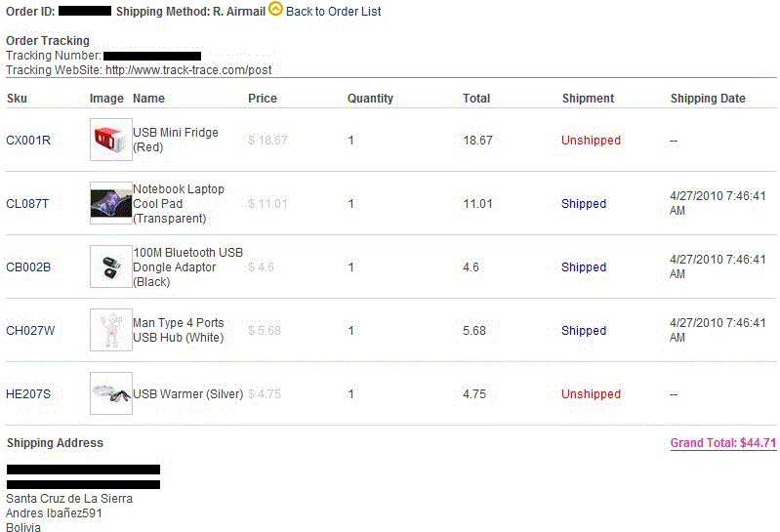Click the Shipped status for Bluetooth Dongle
The image size is (780, 532).
[584, 267]
